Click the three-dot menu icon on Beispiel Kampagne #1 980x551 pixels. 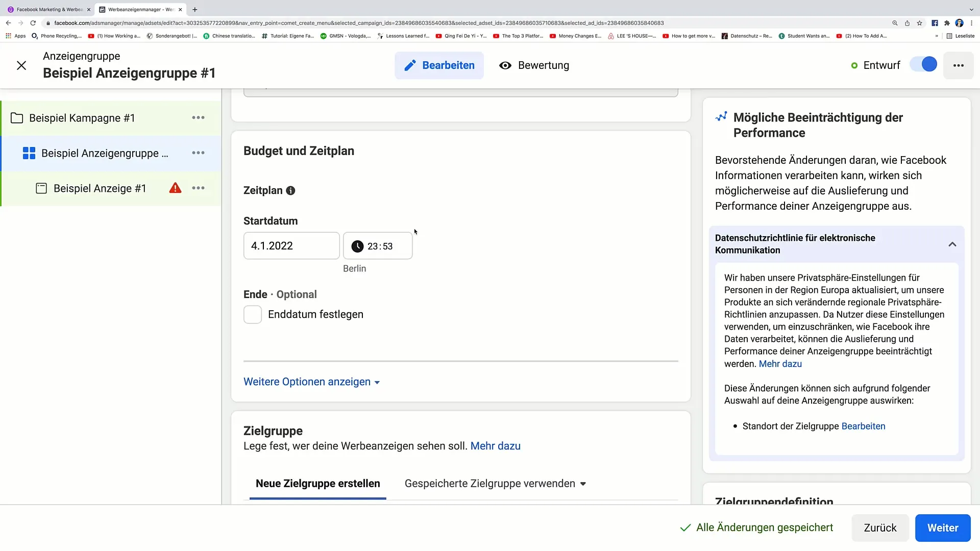[x=199, y=118]
